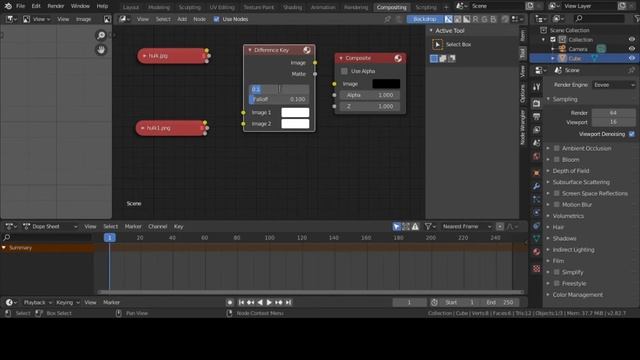Image resolution: width=640 pixels, height=360 pixels.
Task: Open the Render menu
Action: tap(56, 6)
